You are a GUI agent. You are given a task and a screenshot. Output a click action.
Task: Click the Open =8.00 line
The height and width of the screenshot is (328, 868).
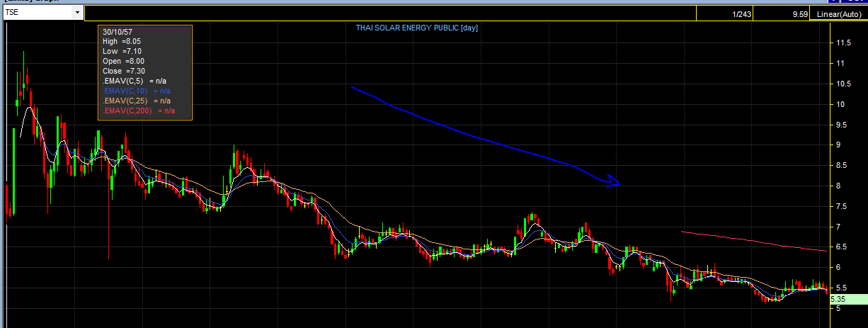tap(124, 62)
